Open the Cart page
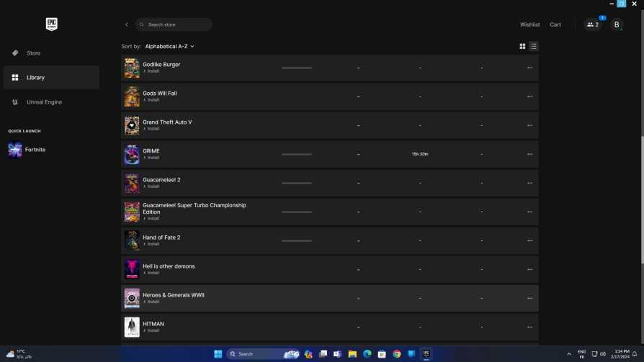Screen dimensions: 644x362 click(555, 24)
